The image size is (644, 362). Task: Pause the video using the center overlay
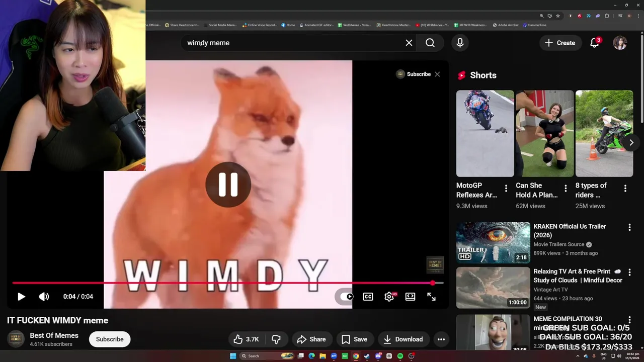coord(228,185)
